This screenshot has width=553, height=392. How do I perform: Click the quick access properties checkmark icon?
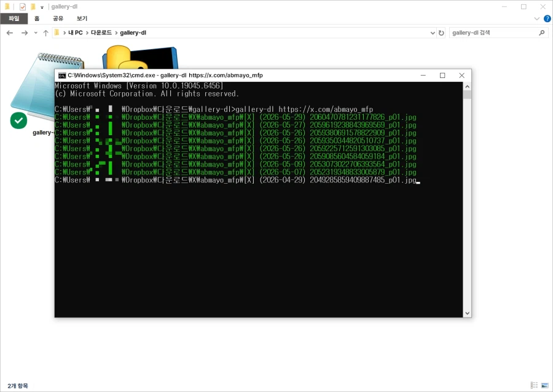(23, 7)
